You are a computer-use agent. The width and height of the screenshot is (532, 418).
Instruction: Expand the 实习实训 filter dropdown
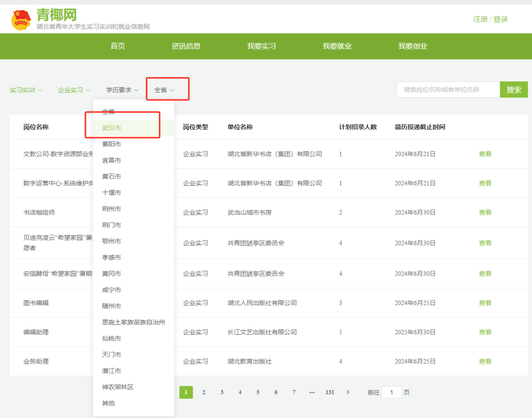point(26,90)
